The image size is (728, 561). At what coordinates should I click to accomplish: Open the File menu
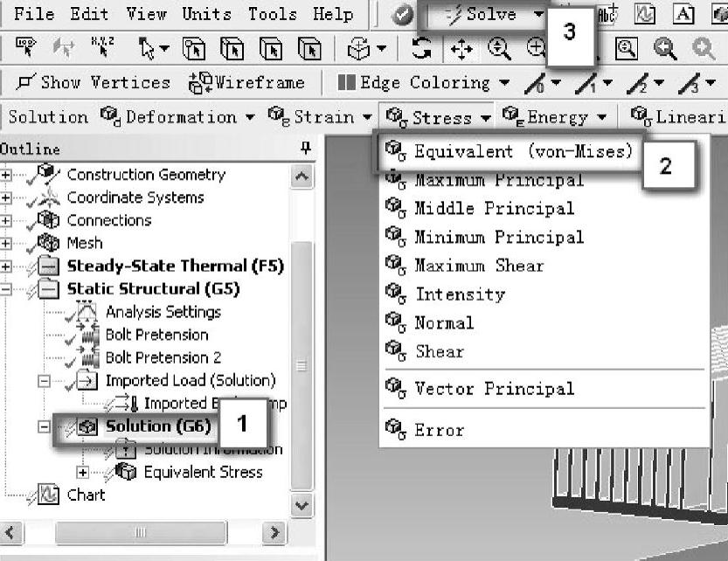(x=34, y=14)
